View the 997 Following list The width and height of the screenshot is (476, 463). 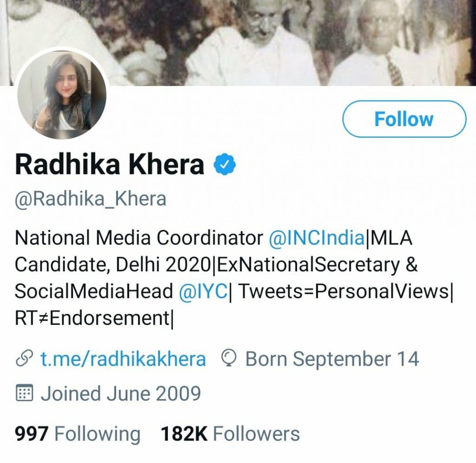tap(78, 434)
